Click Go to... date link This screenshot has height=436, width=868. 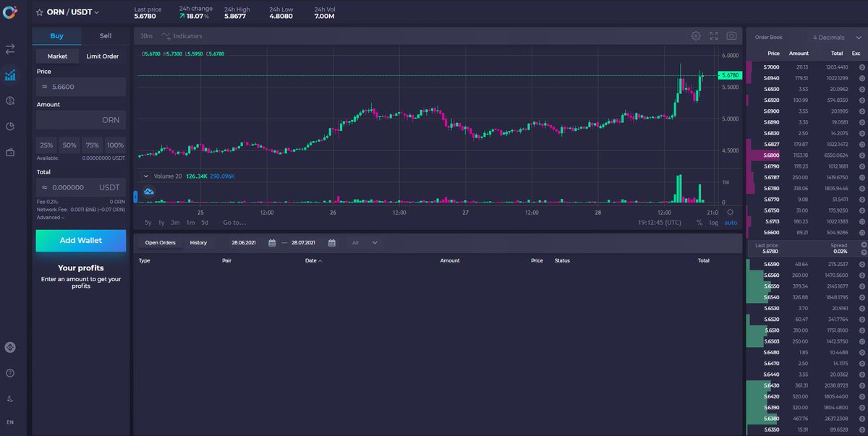point(234,223)
